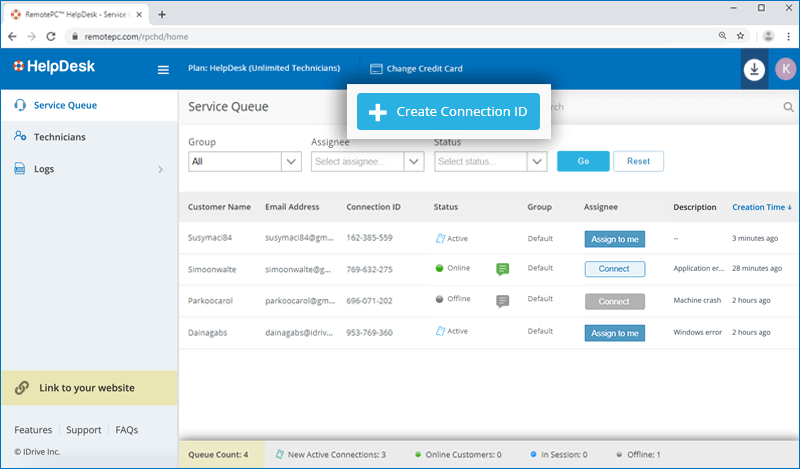Click Link to your website
Image resolution: width=800 pixels, height=469 pixels.
coord(88,388)
